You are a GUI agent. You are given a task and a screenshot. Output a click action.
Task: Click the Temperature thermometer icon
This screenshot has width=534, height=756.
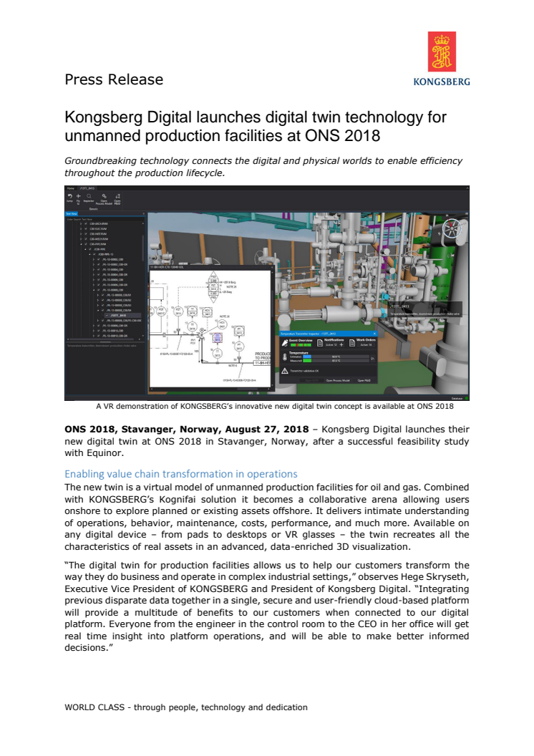(285, 357)
